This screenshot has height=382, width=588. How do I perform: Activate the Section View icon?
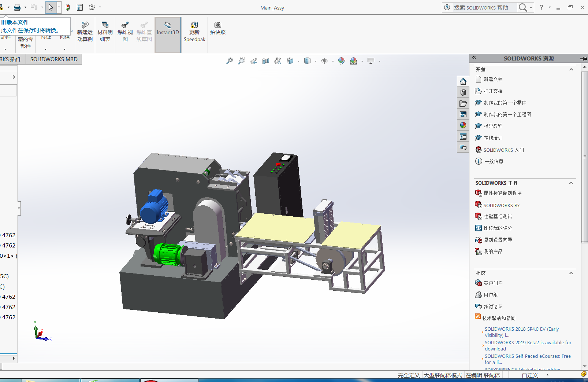[266, 61]
